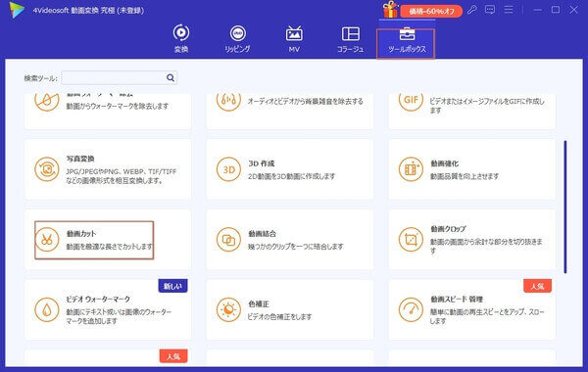Open the feedback message icon
This screenshot has height=372, width=588.
click(x=490, y=10)
